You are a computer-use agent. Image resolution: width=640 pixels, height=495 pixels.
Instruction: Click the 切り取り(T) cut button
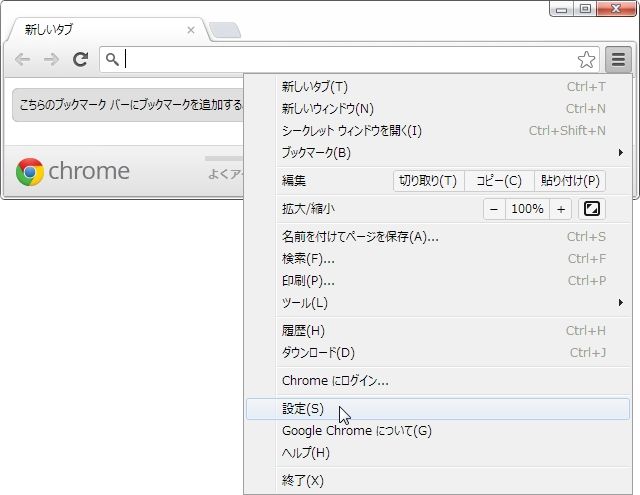tap(428, 181)
